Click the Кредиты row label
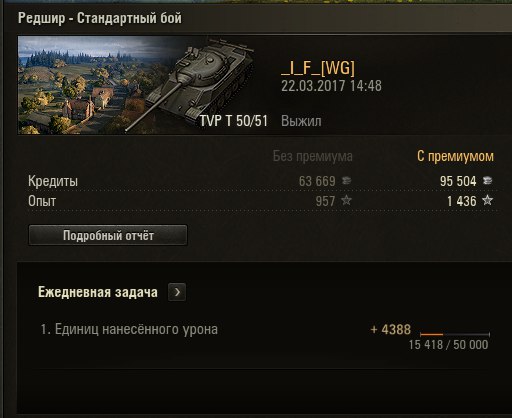Viewport: 512px width, 418px height. click(53, 181)
